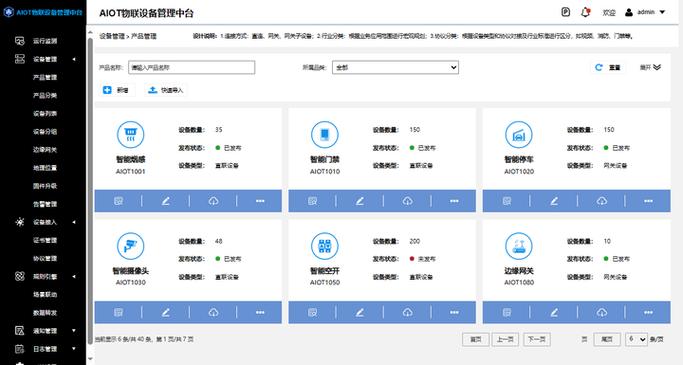This screenshot has width=683, height=365.
Task: Expand the filter panel with 展开
Action: pyautogui.click(x=650, y=67)
